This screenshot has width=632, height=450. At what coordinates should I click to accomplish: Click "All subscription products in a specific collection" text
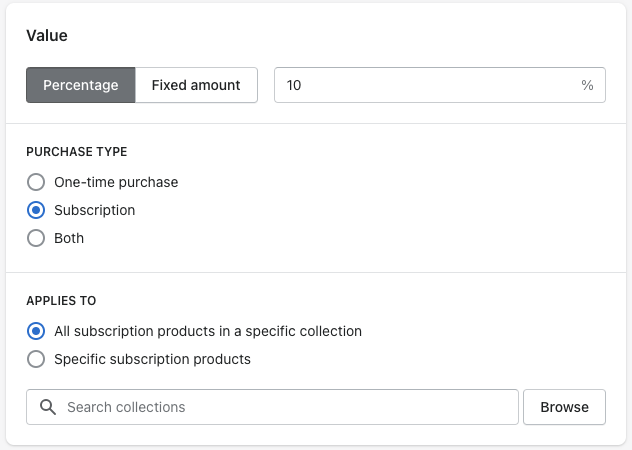tap(208, 331)
